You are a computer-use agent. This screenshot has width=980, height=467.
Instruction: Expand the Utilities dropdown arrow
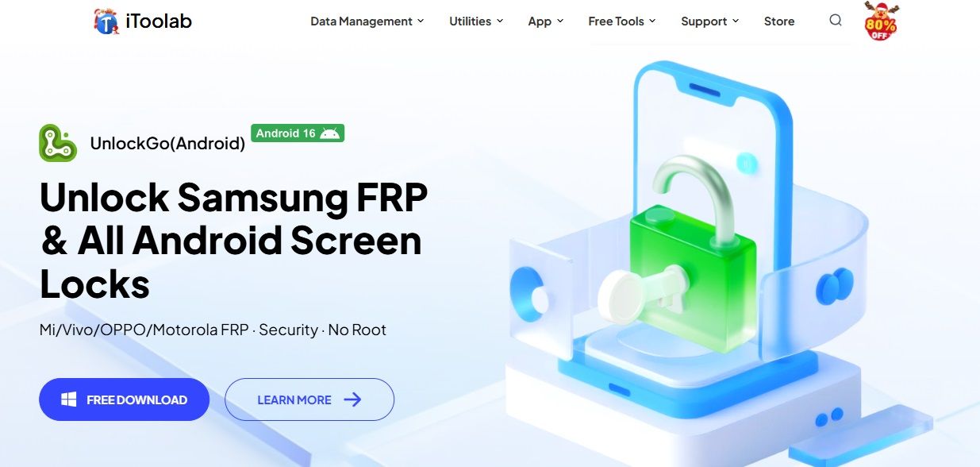[x=500, y=21]
